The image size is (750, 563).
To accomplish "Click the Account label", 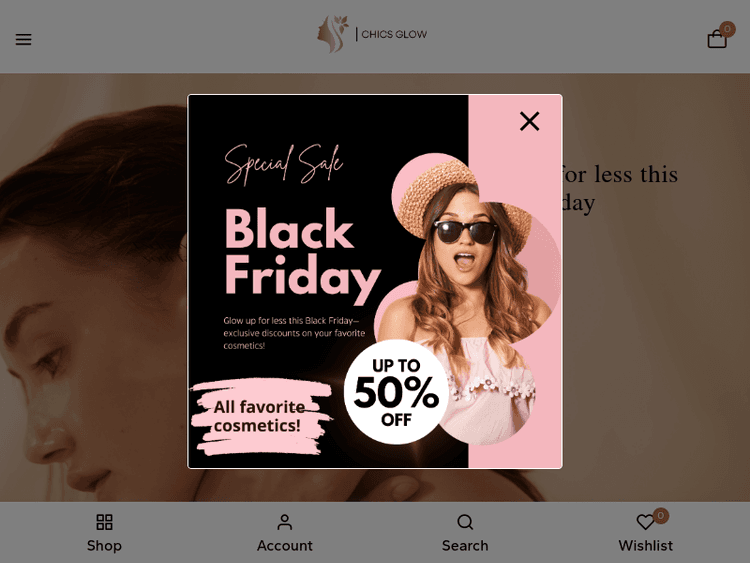I will coord(285,546).
